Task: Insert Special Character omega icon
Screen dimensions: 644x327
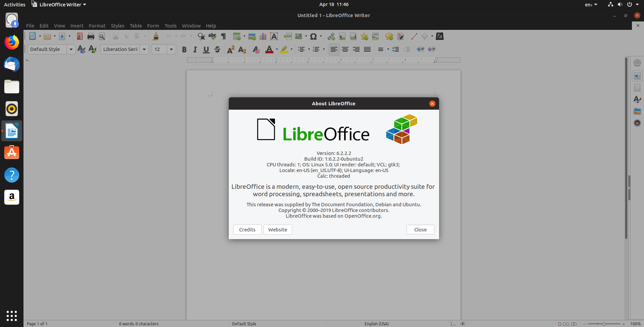Action: pos(313,36)
